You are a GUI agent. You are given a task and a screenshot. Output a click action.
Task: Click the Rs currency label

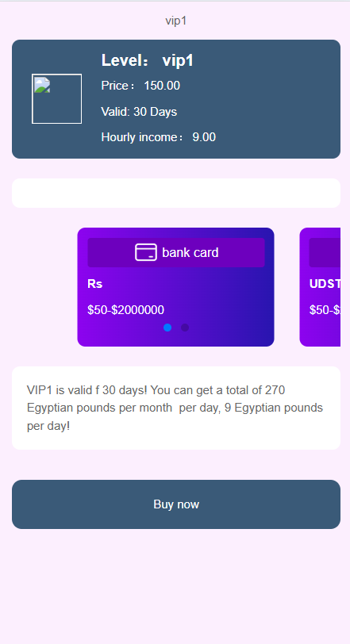coord(95,284)
